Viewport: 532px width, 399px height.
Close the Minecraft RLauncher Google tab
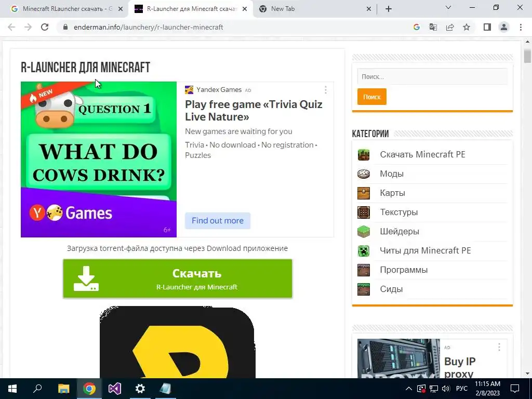click(120, 9)
